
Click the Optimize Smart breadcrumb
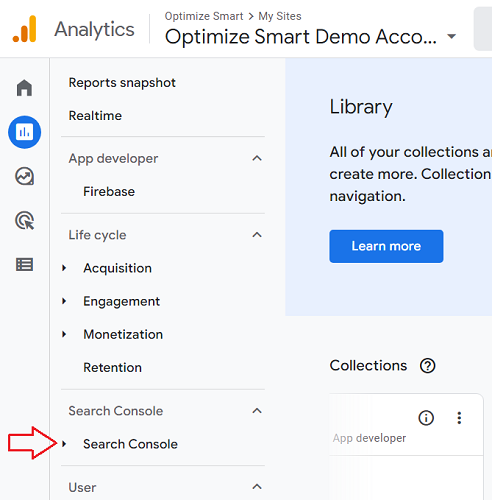pyautogui.click(x=204, y=16)
